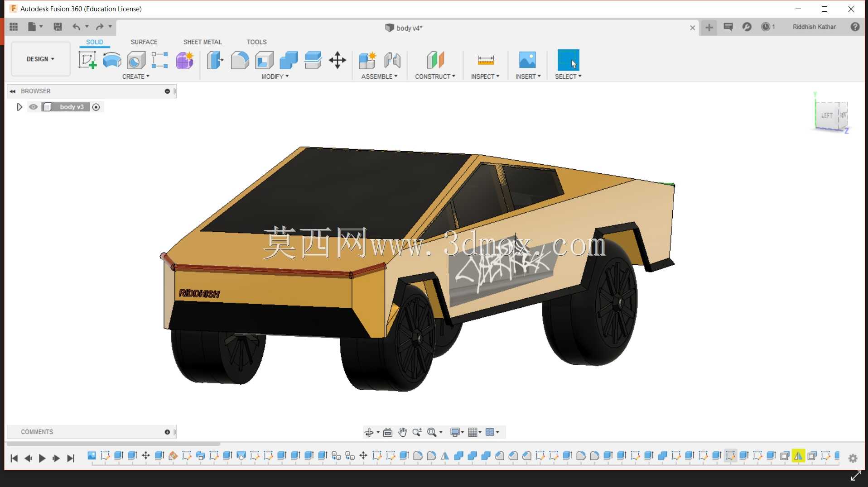Open the comments notification icon
The height and width of the screenshot is (487, 868).
pyautogui.click(x=728, y=27)
